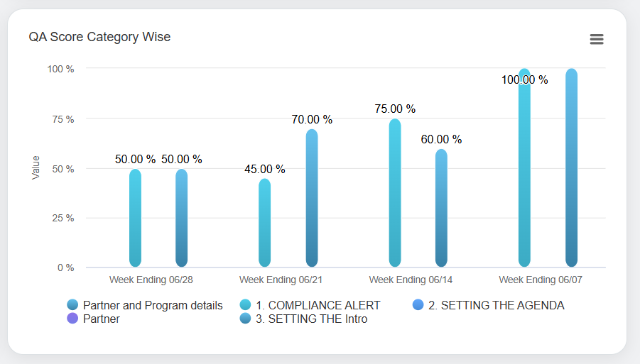Click the QA Score Category Wise title
640x364 pixels.
(99, 37)
